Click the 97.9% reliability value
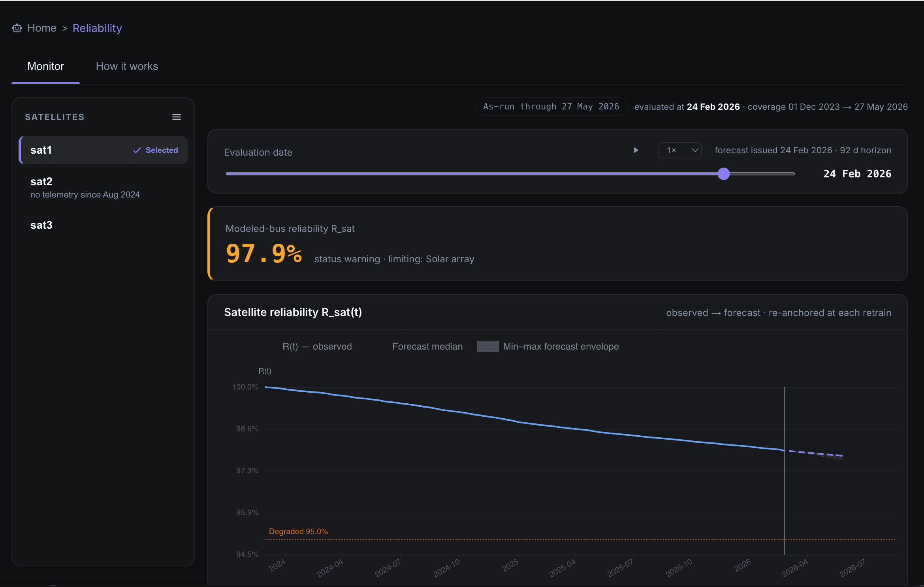Screen dimensions: 924x587 [263, 253]
